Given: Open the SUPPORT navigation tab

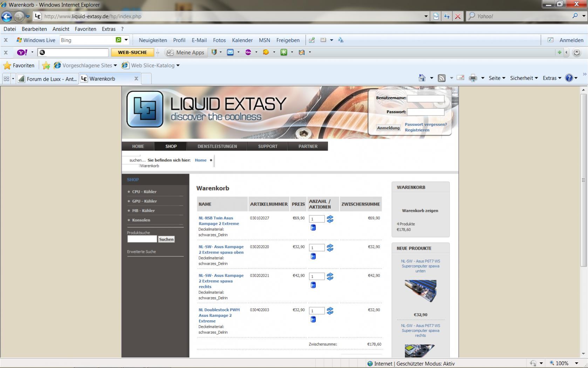Looking at the screenshot, I should click(268, 146).
